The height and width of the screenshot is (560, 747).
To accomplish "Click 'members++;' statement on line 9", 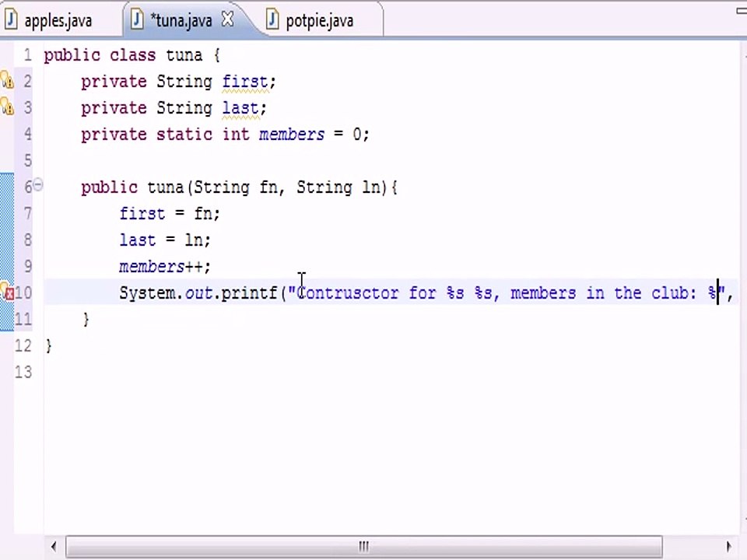I will [165, 267].
